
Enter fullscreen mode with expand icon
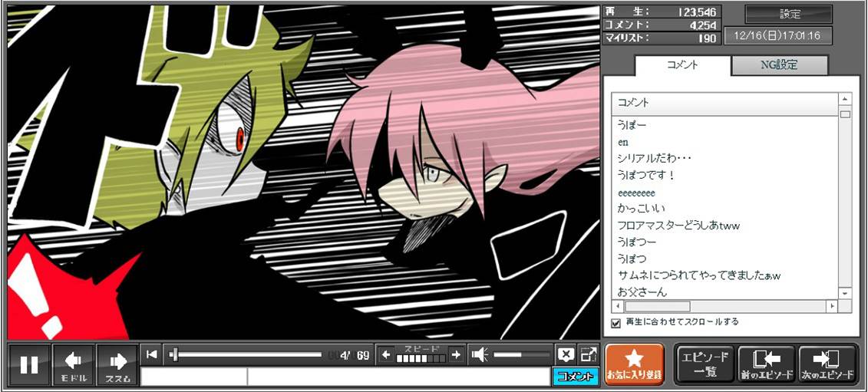coord(589,354)
